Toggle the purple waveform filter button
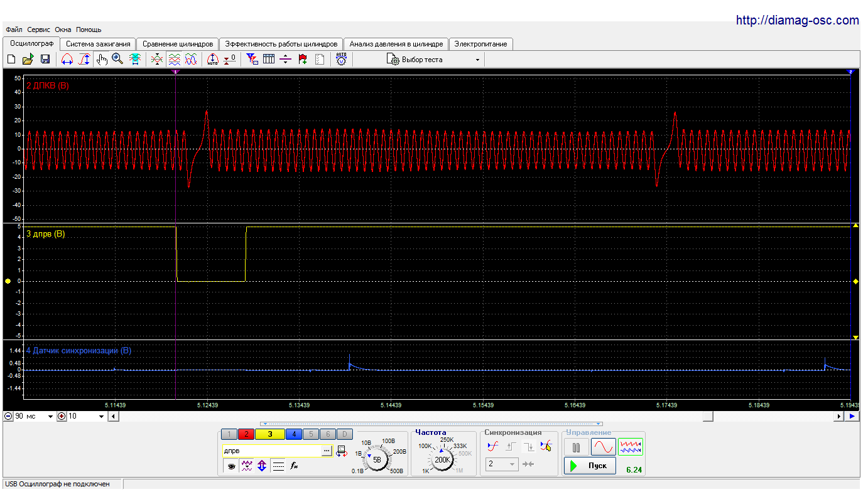Viewport: 868px width, 492px height. click(x=247, y=466)
